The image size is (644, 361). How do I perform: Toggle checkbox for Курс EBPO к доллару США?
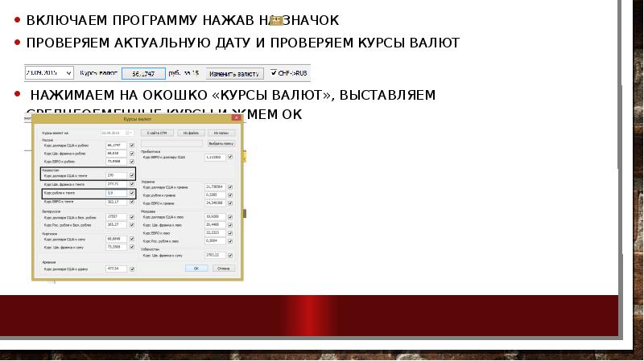point(230,158)
